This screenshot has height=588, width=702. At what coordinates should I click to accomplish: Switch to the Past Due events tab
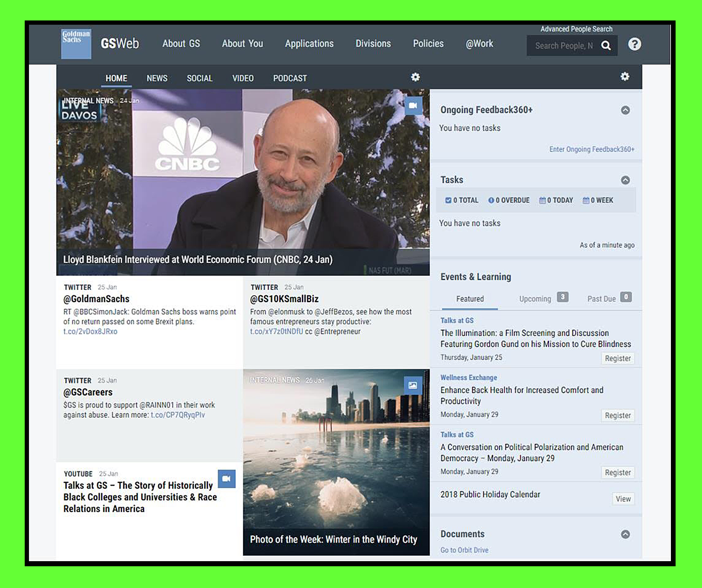[x=609, y=298]
